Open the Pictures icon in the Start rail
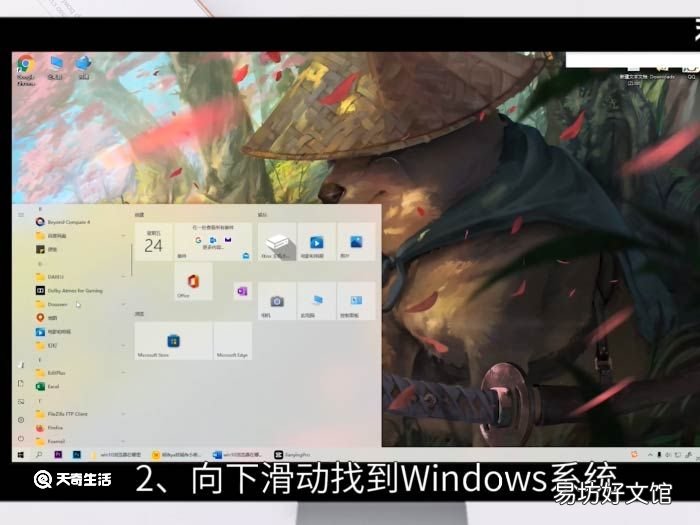 21,402
